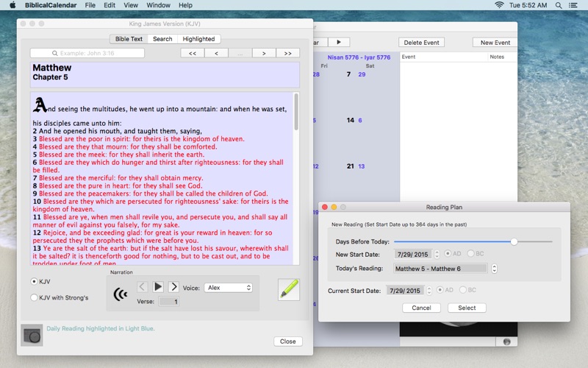
Task: Open Notification Center list icon
Action: [573, 5]
